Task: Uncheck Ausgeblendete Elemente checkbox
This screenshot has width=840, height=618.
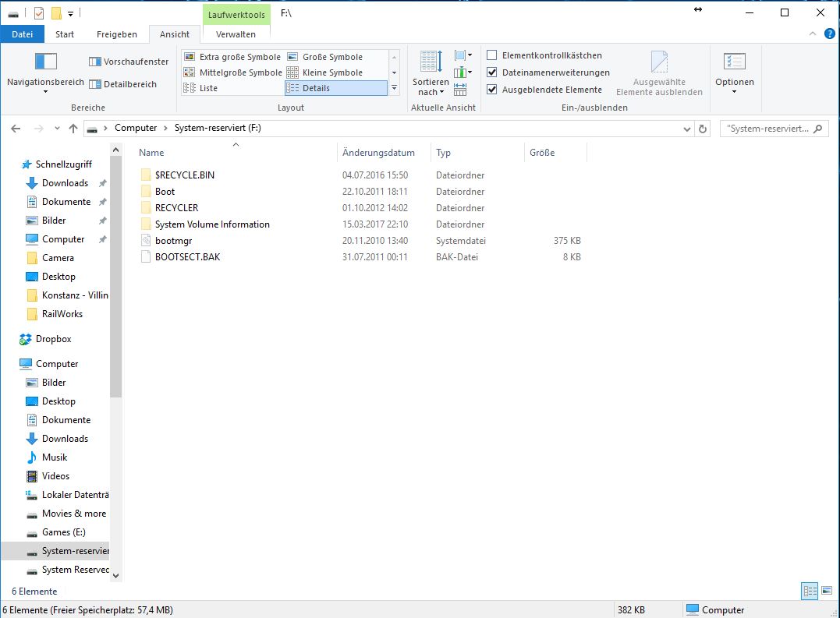Action: pos(492,90)
